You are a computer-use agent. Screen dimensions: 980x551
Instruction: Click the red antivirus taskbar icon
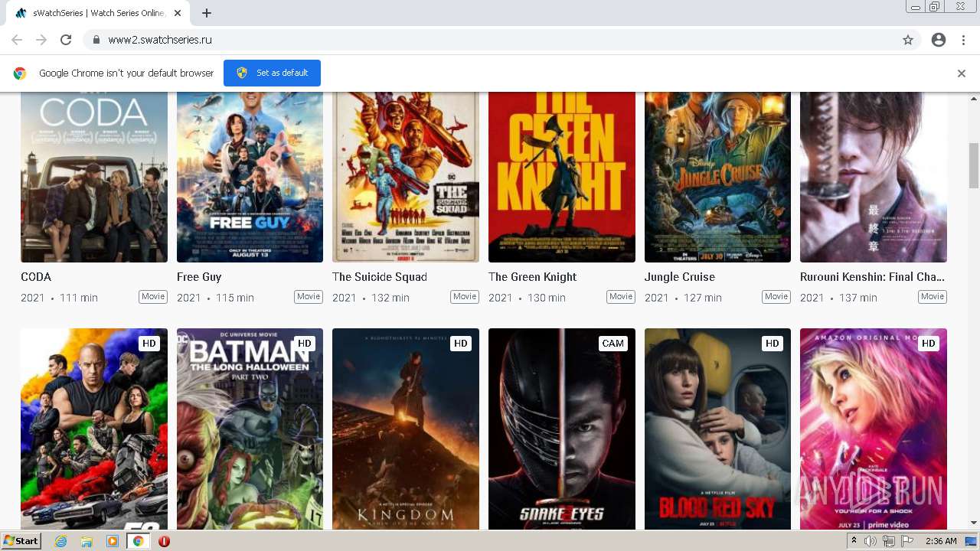(x=164, y=541)
